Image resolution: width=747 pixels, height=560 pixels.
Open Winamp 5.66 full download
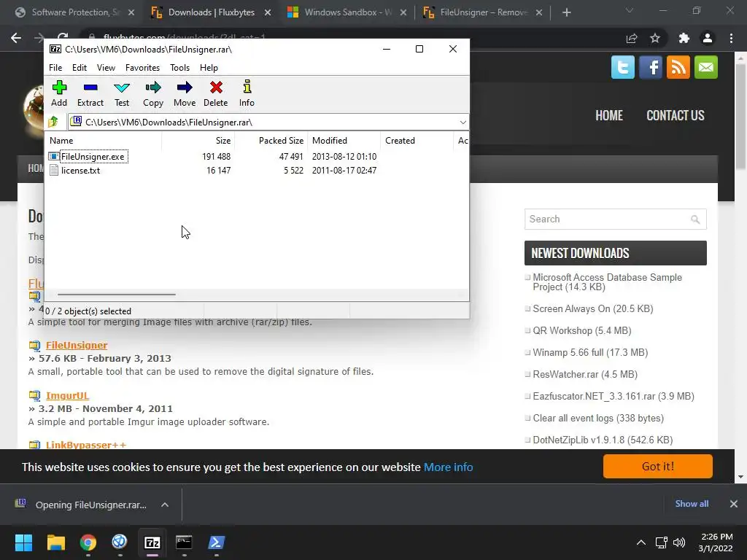click(590, 352)
